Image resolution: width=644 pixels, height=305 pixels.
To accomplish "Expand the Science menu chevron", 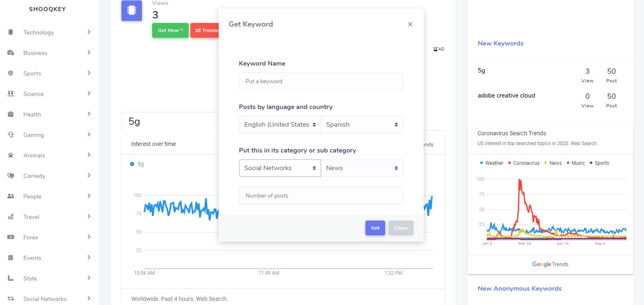I will tap(89, 93).
